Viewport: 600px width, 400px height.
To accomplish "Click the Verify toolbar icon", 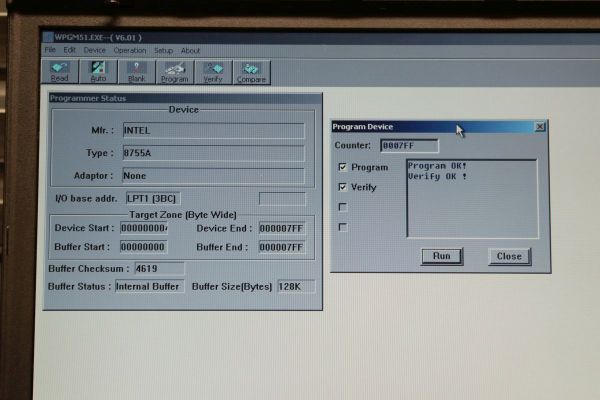I will 213,71.
